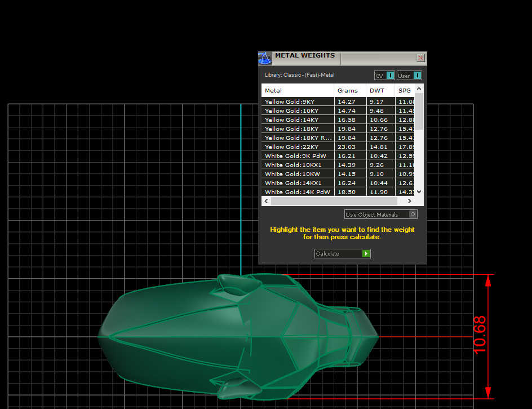Toggle the User library switch
This screenshot has height=409, width=532.
tap(416, 76)
